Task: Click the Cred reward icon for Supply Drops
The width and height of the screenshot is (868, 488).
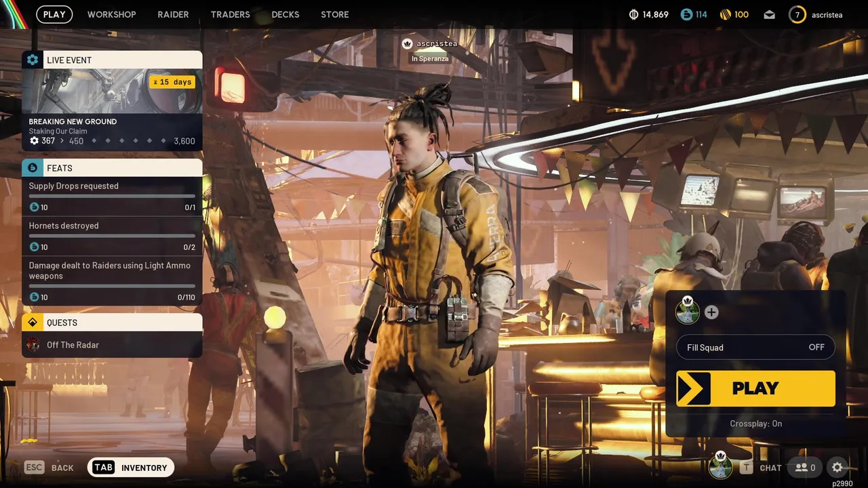Action: pos(34,207)
